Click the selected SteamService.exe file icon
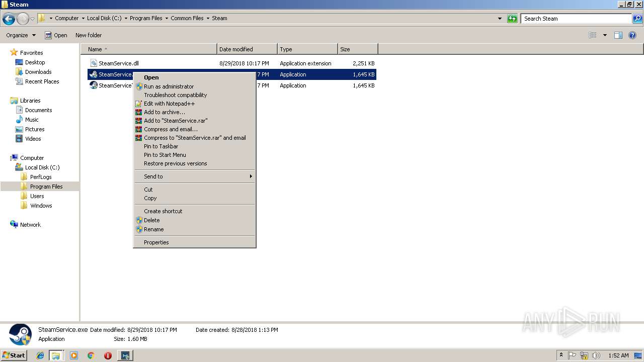644x362 pixels. coord(94,74)
